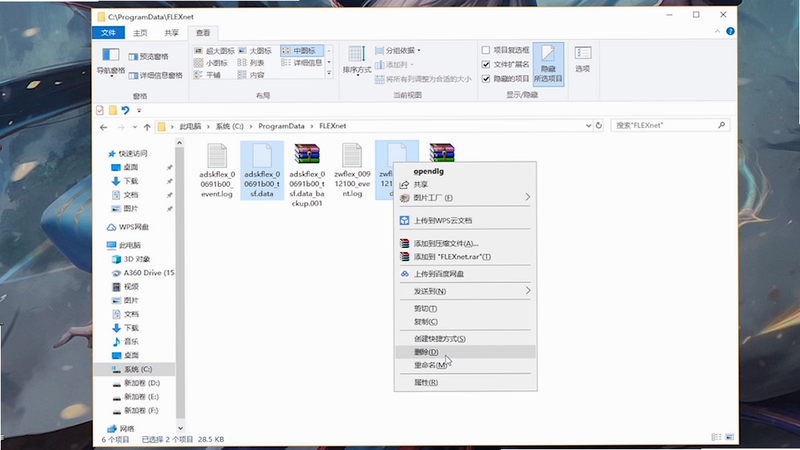Go back to previous folder
800x450 pixels.
coord(104,127)
